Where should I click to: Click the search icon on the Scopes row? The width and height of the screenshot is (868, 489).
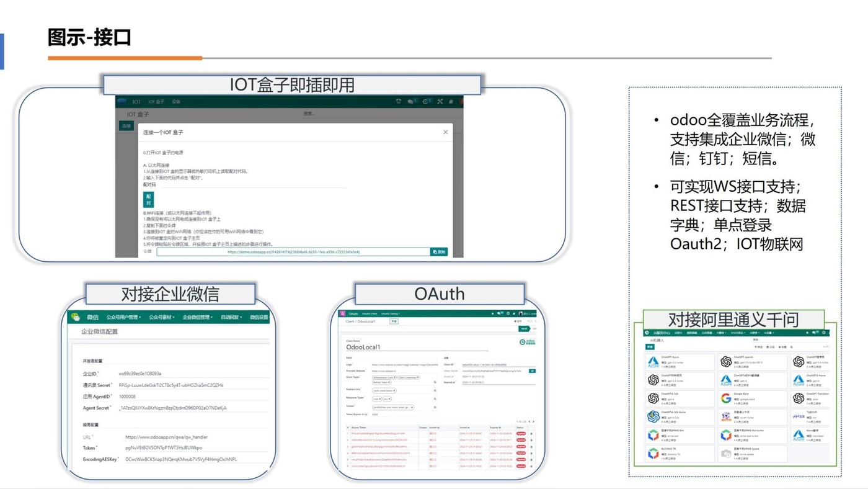point(435,407)
